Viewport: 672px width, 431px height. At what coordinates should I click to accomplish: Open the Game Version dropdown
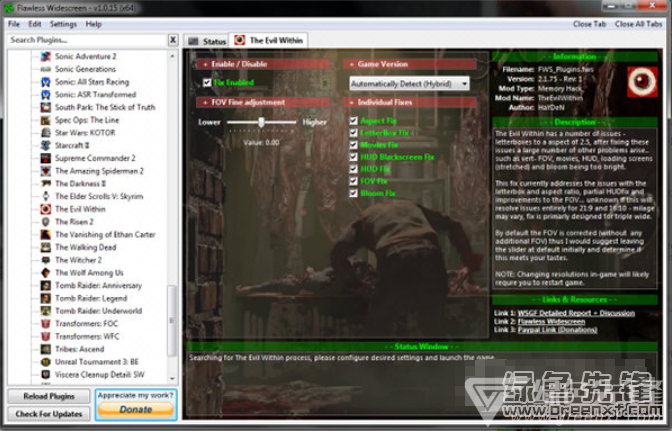coord(409,84)
